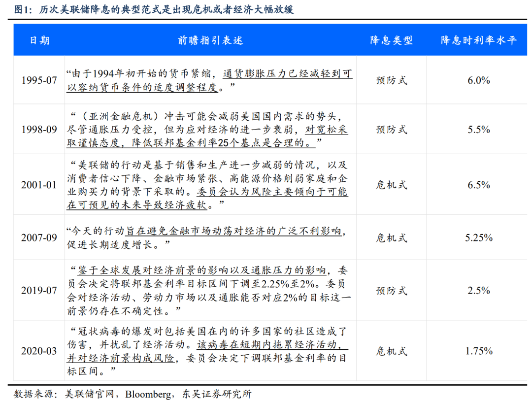532x403 pixels.
Task: Select the 2007-09 date cell
Action: click(39, 237)
